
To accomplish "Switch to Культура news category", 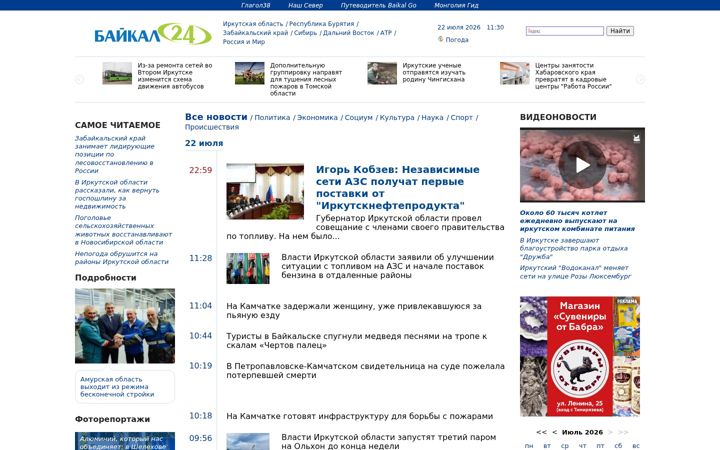I will click(397, 118).
